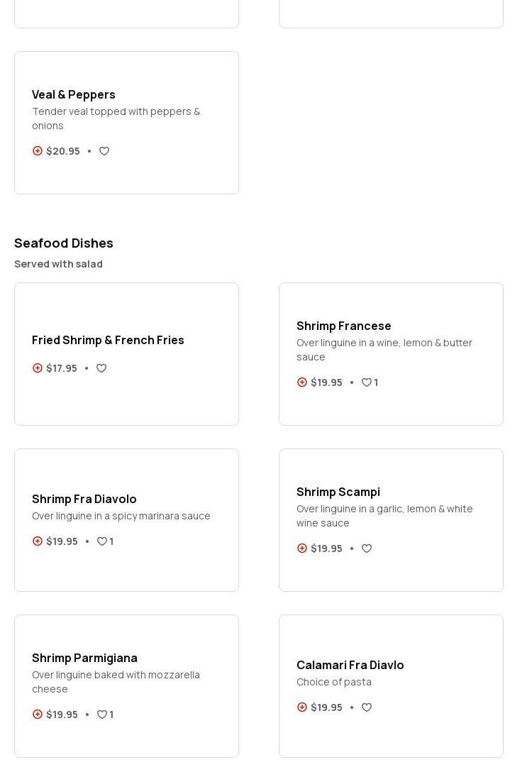532x772 pixels.
Task: Like the Shrimp Parmigiana item
Action: point(102,715)
